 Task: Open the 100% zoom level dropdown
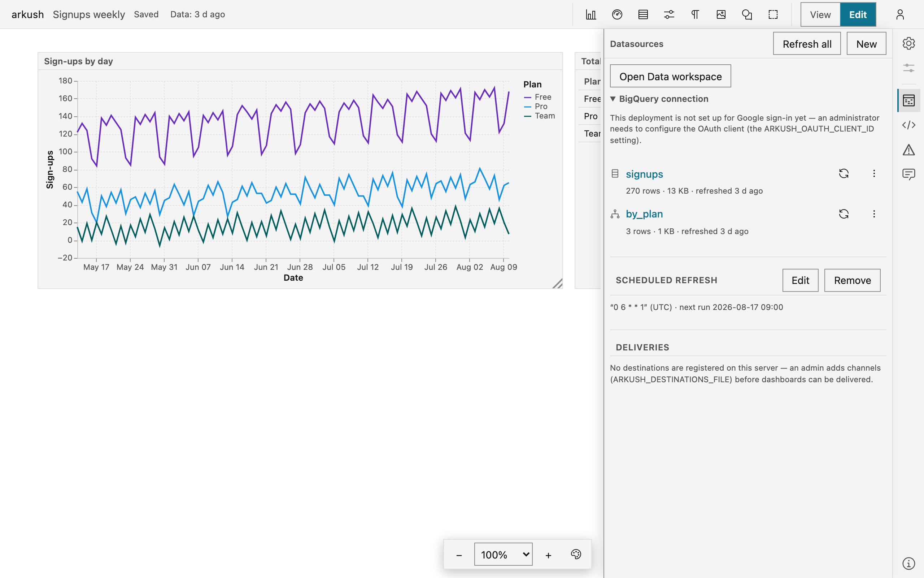pyautogui.click(x=503, y=554)
